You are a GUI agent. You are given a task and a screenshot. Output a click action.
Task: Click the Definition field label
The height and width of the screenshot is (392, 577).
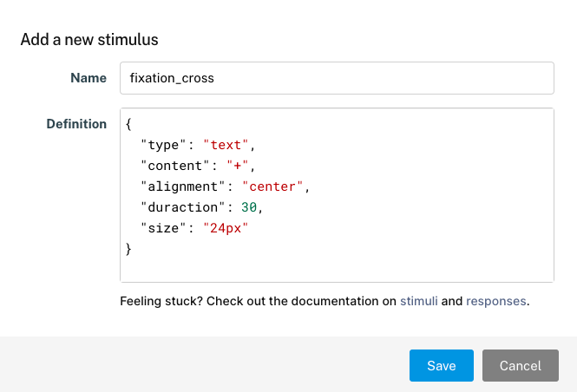pos(76,124)
